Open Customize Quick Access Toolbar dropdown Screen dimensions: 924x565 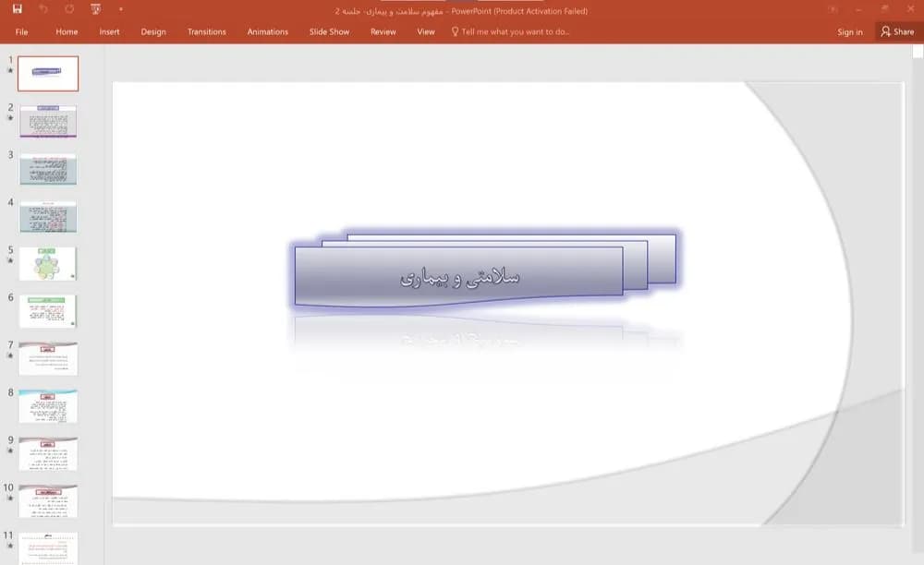pyautogui.click(x=121, y=9)
